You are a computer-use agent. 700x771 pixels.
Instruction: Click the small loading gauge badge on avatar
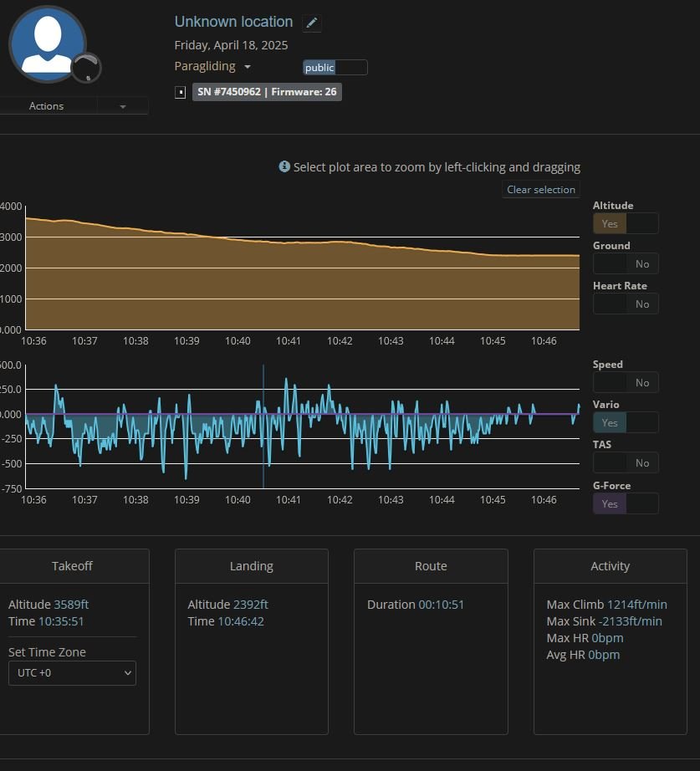tap(87, 68)
